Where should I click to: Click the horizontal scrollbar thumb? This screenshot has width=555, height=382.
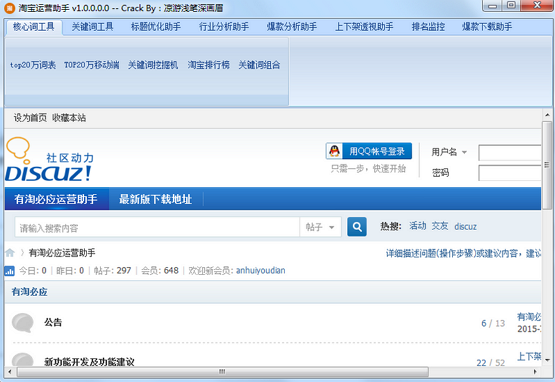click(x=223, y=372)
